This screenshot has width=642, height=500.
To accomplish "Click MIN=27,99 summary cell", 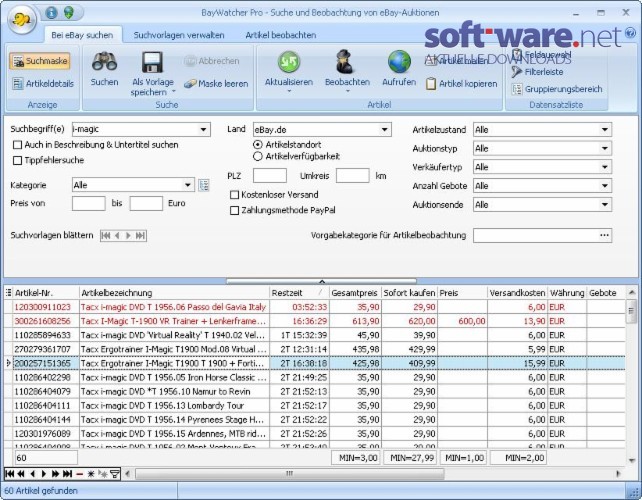I will click(x=411, y=458).
